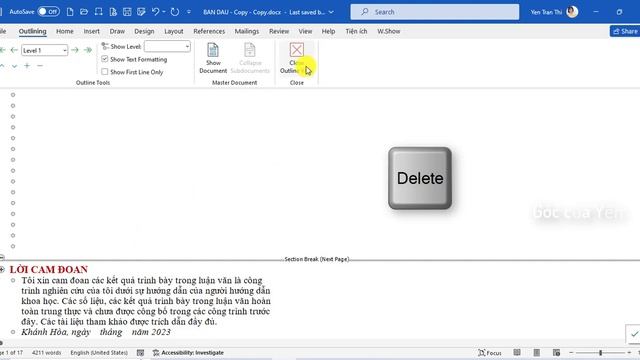
Task: Click the Undo icon
Action: 155,12
